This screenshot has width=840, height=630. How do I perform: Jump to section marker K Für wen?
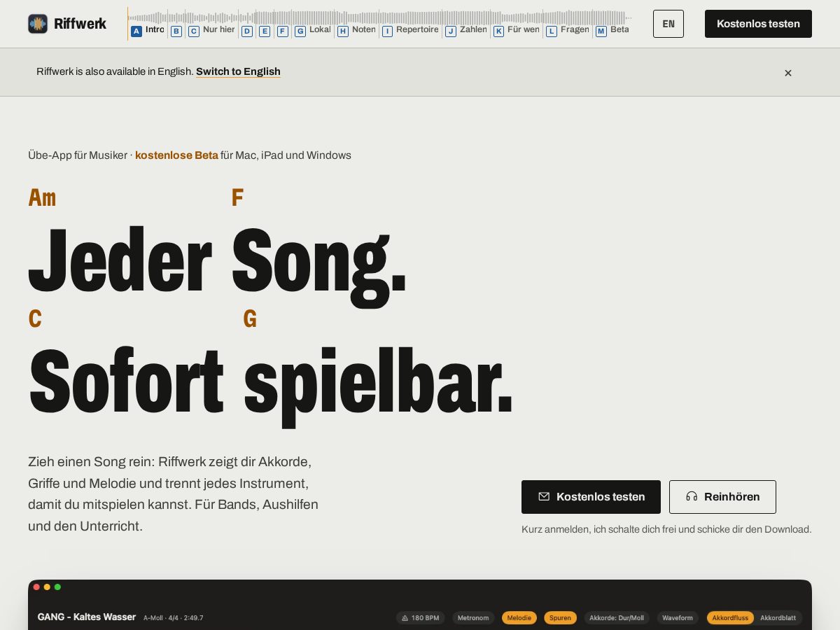coord(517,30)
